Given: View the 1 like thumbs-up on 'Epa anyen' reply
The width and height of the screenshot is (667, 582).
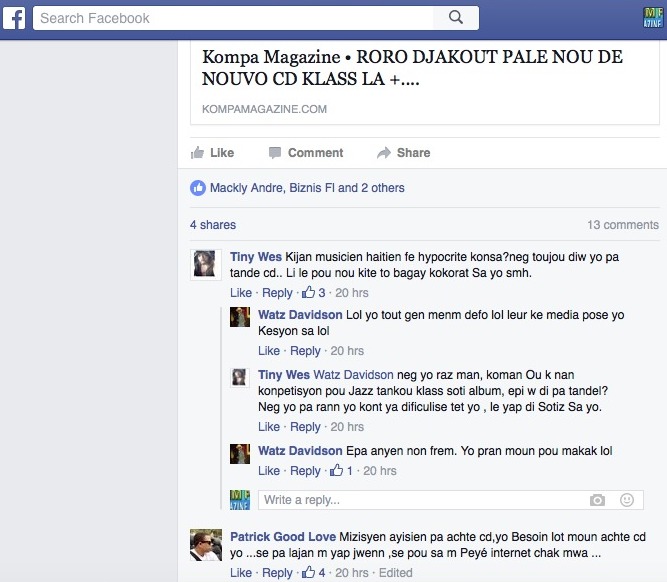Looking at the screenshot, I should (341, 471).
